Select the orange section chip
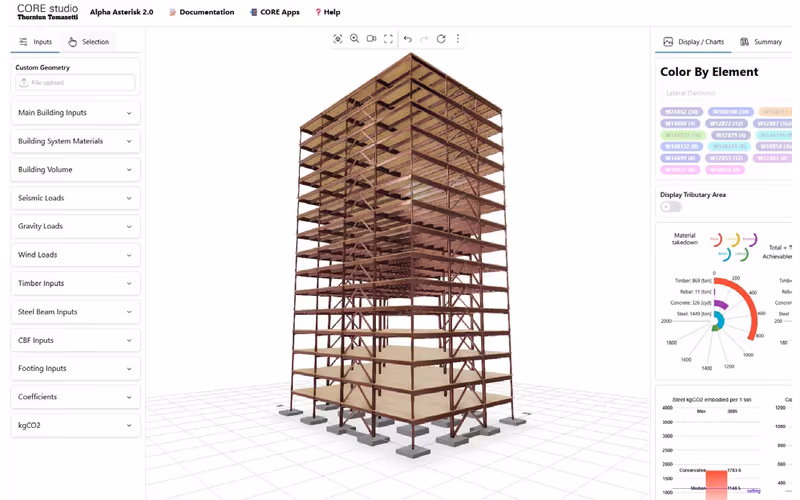Image resolution: width=800 pixels, height=500 pixels. click(x=775, y=112)
